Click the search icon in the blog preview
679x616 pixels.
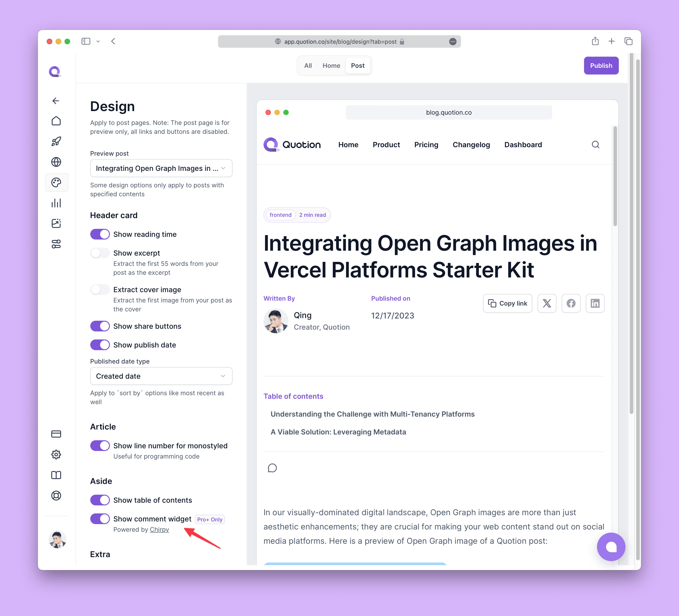595,145
